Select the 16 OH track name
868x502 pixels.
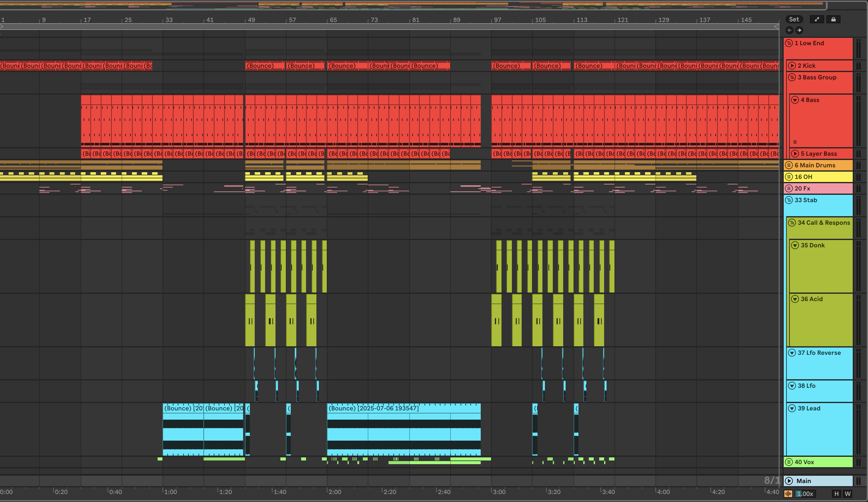pyautogui.click(x=803, y=176)
